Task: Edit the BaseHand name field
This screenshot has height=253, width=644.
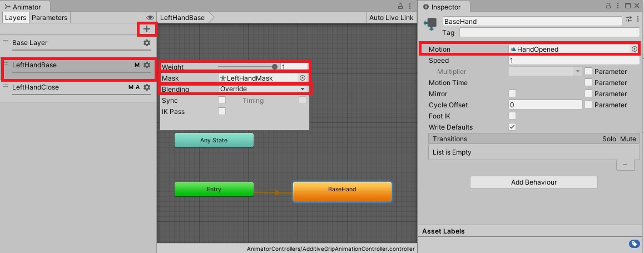Action: (532, 21)
